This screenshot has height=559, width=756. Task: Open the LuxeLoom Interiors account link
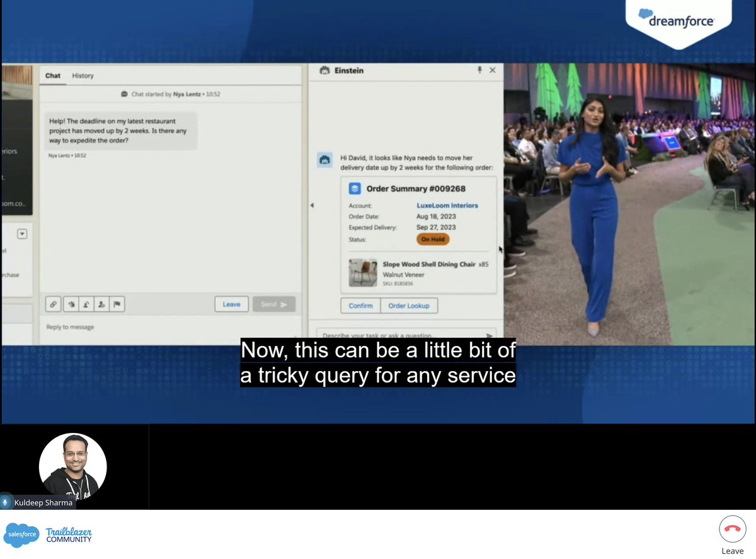[x=447, y=205]
